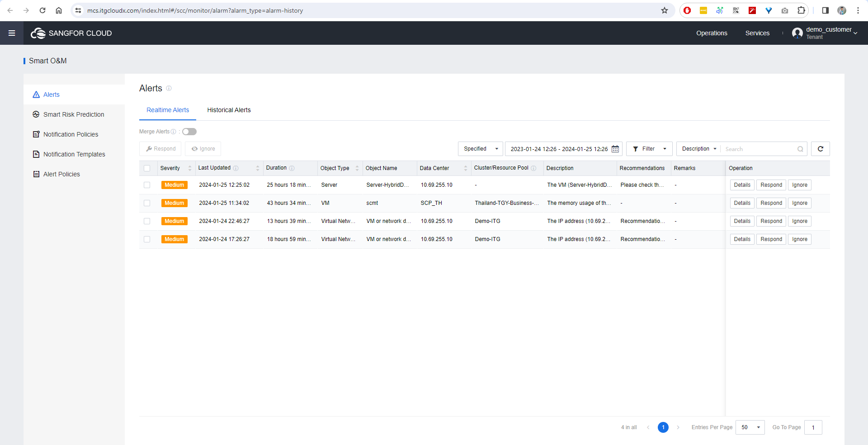This screenshot has width=868, height=445.
Task: Collapse the navigation sidebar with hamburger menu
Action: coord(12,33)
